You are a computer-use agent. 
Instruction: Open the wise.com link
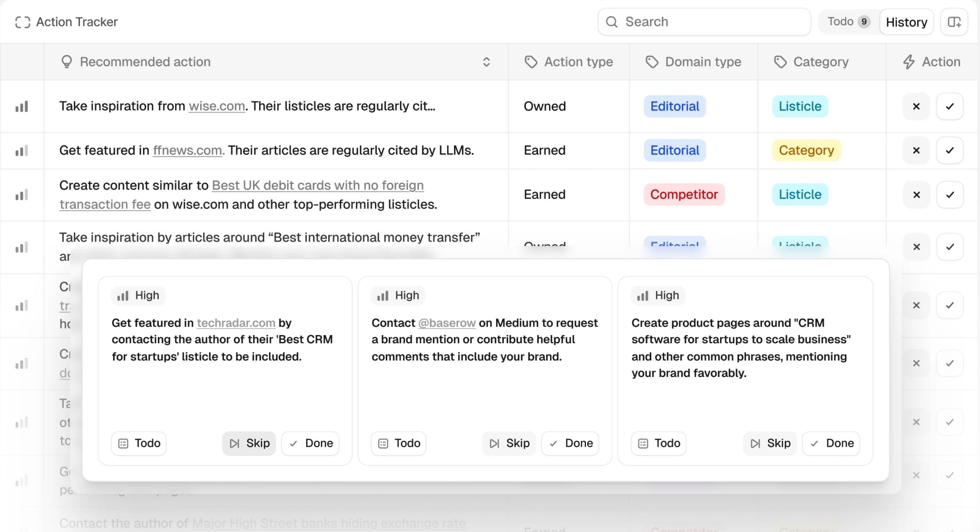pos(217,106)
